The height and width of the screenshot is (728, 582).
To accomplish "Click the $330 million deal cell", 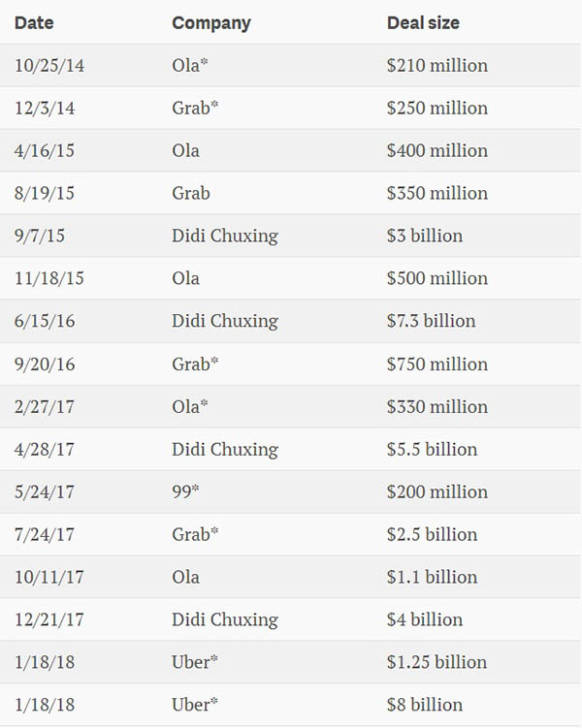I will click(437, 407).
